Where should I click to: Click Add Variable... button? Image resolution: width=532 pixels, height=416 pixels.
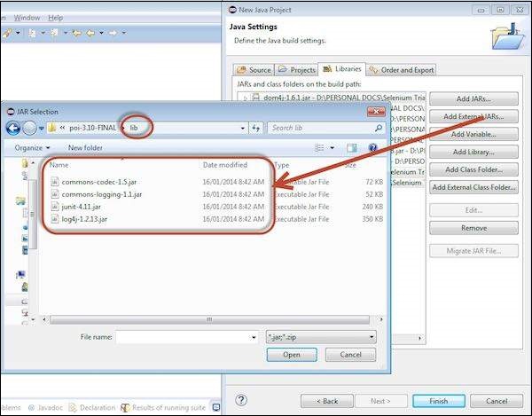point(473,134)
